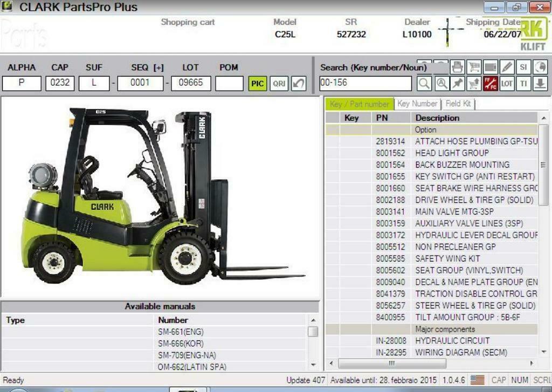The height and width of the screenshot is (392, 552).
Task: Click the QRI button
Action: click(x=279, y=84)
